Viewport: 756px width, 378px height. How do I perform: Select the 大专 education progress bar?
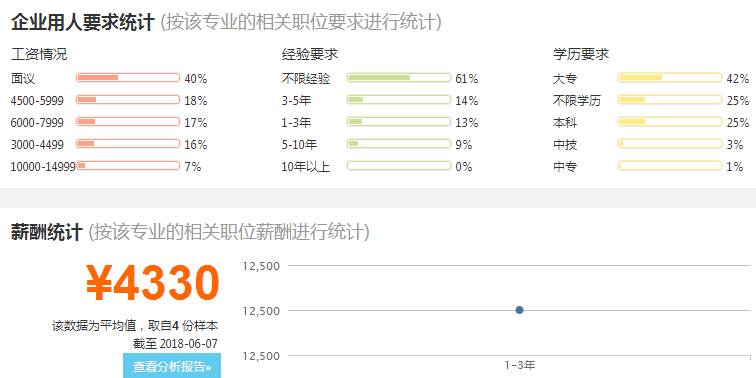tap(670, 78)
